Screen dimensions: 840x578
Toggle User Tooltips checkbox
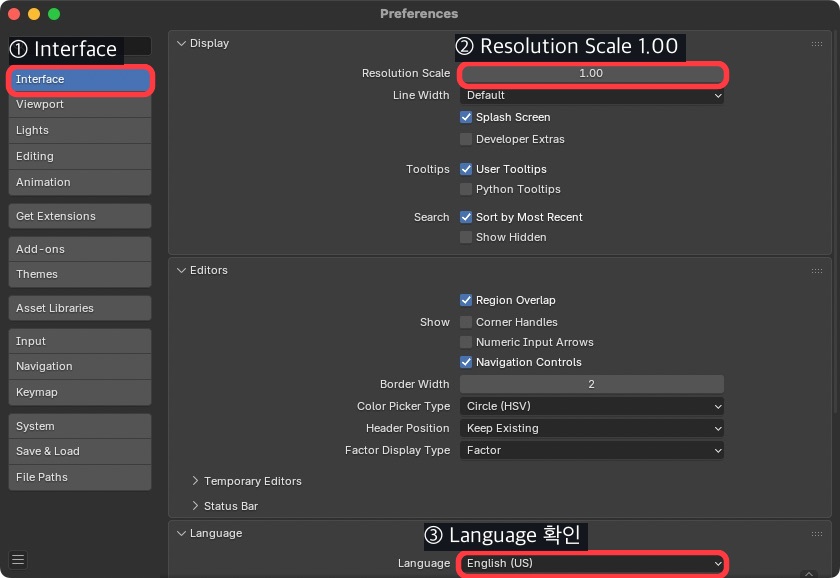click(x=466, y=169)
